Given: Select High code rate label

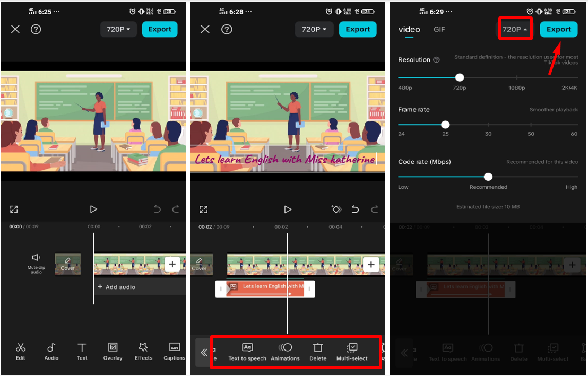Looking at the screenshot, I should click(572, 187).
